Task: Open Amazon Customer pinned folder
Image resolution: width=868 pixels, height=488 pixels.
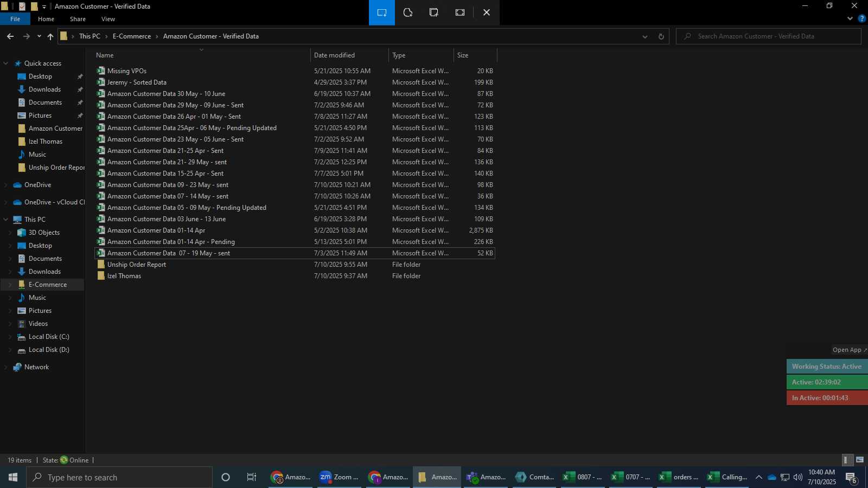Action: (x=55, y=129)
